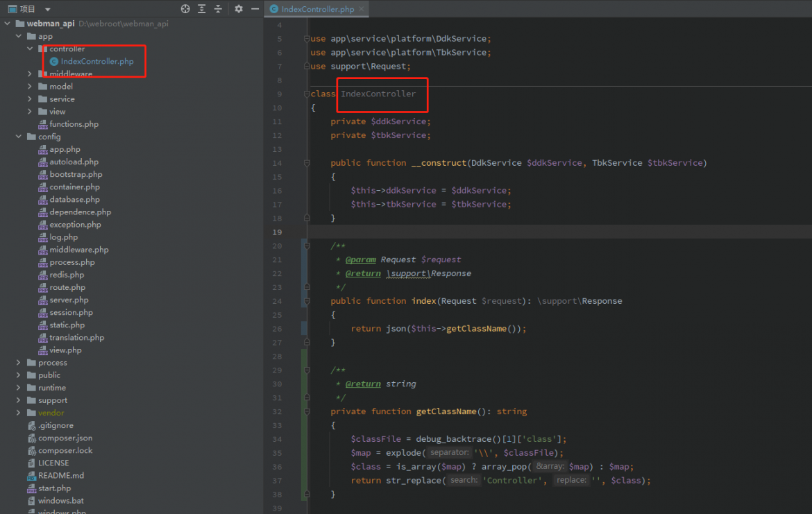Select start.php file
This screenshot has height=514, width=812.
tap(54, 488)
